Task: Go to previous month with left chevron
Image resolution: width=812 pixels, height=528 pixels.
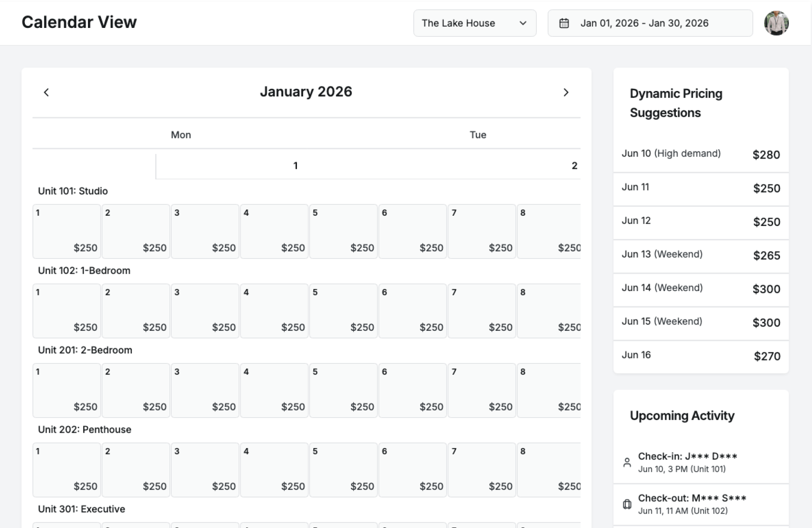Action: [x=47, y=92]
